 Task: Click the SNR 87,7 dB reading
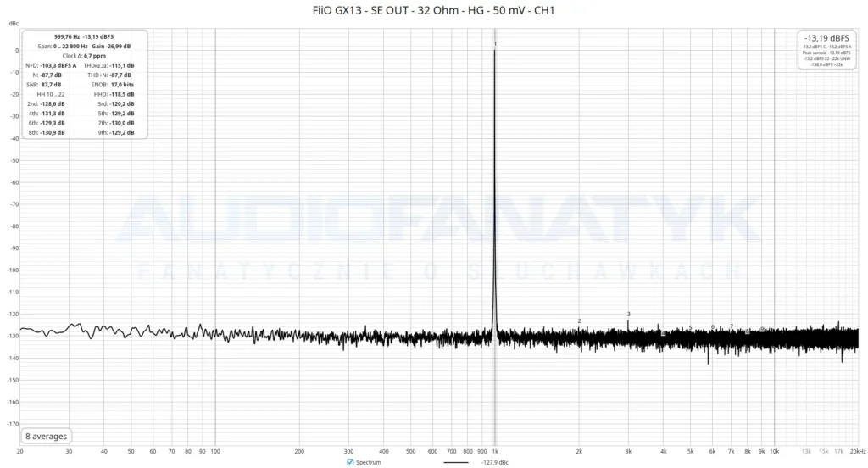click(x=44, y=85)
